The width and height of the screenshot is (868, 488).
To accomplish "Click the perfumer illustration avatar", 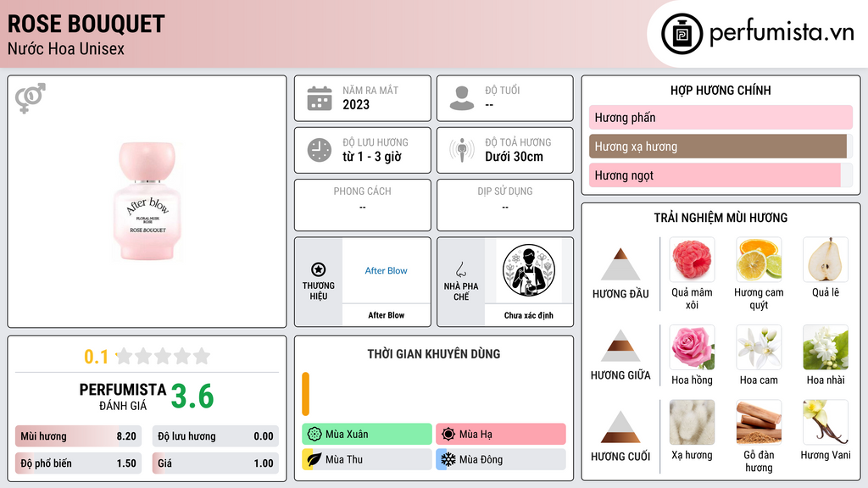I will (529, 270).
